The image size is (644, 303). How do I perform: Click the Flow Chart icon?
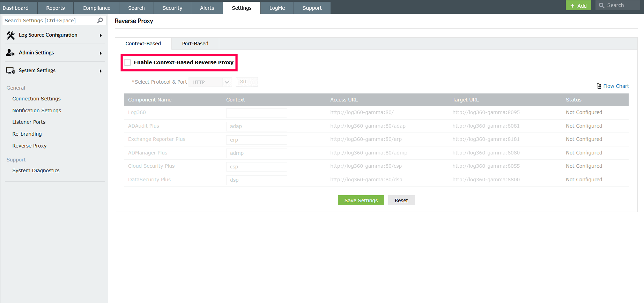coord(599,86)
